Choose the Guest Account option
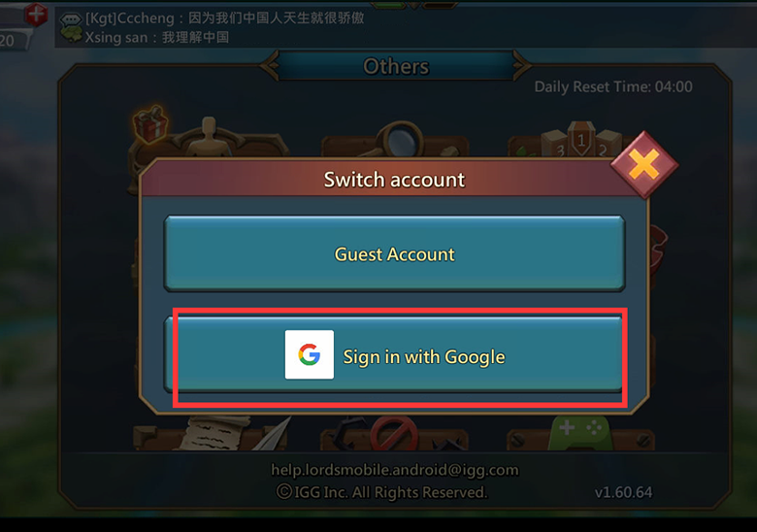 394,254
